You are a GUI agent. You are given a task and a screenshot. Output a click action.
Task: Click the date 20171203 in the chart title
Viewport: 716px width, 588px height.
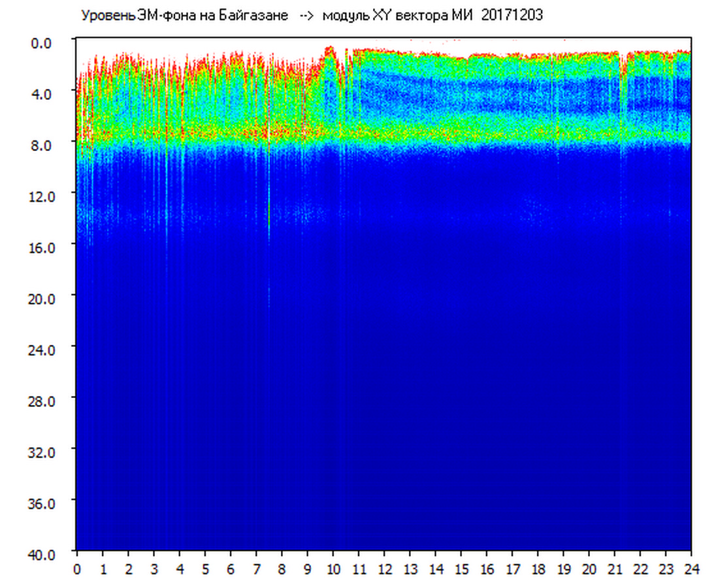[x=512, y=16]
